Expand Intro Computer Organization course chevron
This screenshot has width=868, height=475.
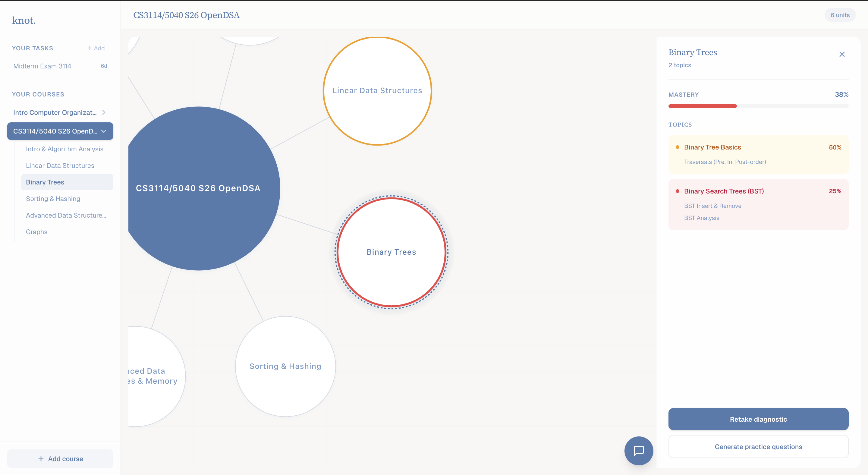pos(104,112)
